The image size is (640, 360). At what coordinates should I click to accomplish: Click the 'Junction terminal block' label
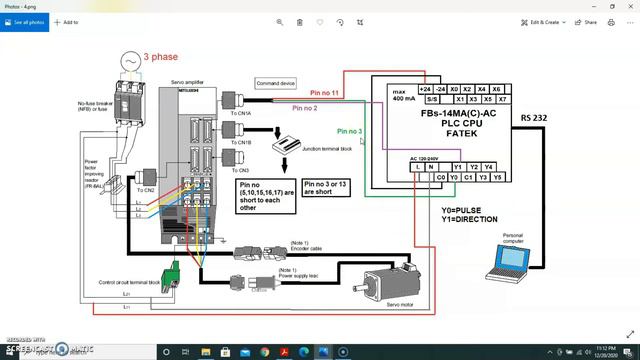[x=327, y=149]
